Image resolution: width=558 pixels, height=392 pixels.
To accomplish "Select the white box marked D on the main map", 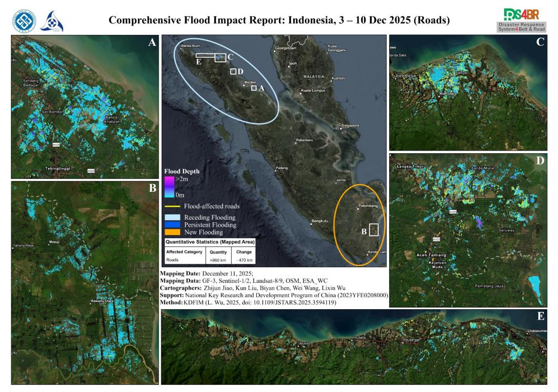I will coord(233,71).
